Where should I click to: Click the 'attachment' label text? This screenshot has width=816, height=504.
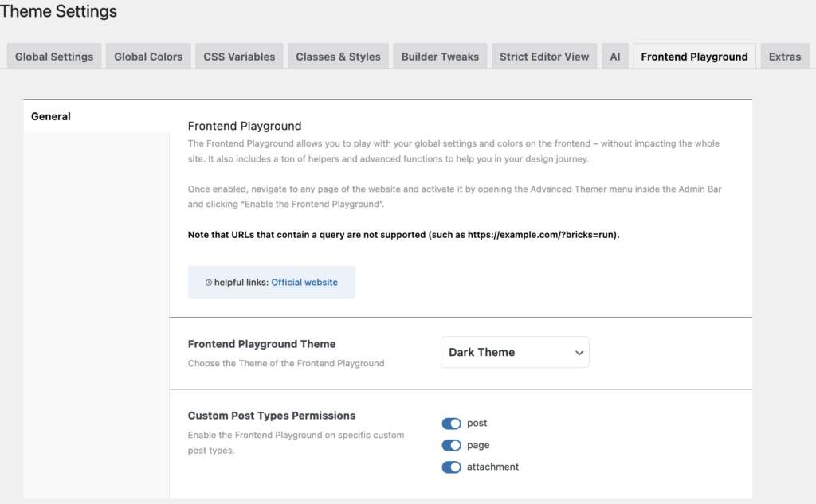[492, 467]
